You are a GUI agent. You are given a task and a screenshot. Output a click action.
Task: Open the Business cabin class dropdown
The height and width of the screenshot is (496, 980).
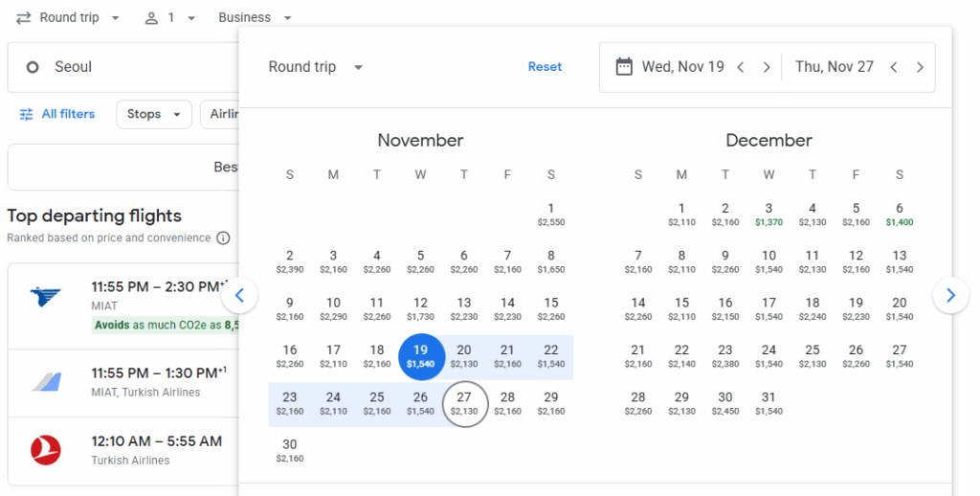(x=255, y=17)
